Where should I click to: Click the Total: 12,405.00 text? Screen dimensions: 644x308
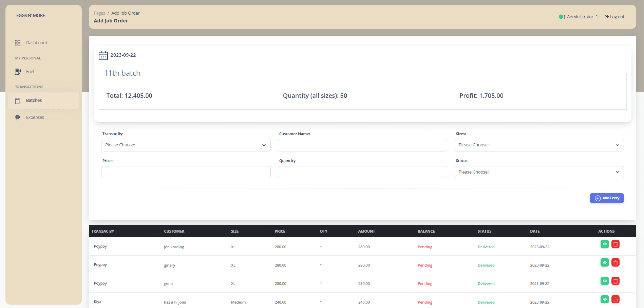[129, 96]
